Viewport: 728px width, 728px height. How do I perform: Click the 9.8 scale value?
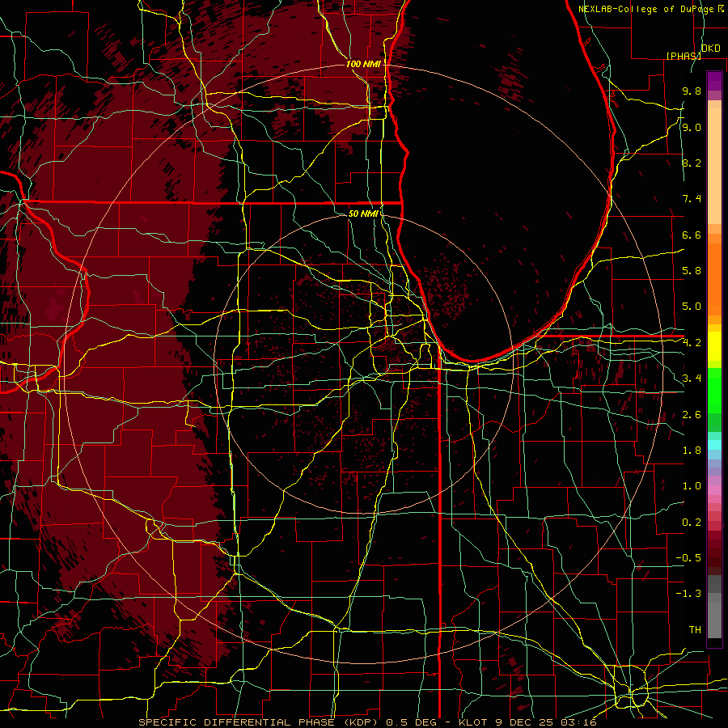[692, 91]
